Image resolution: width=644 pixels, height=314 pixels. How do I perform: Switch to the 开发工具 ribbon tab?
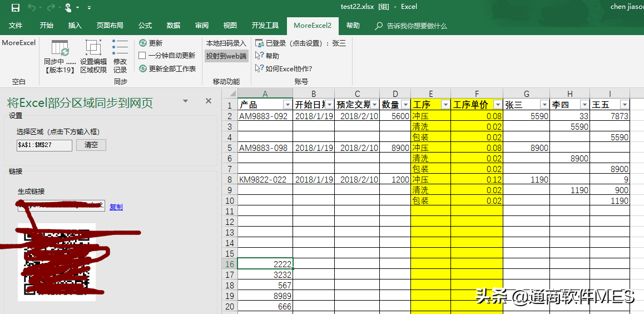pyautogui.click(x=265, y=26)
